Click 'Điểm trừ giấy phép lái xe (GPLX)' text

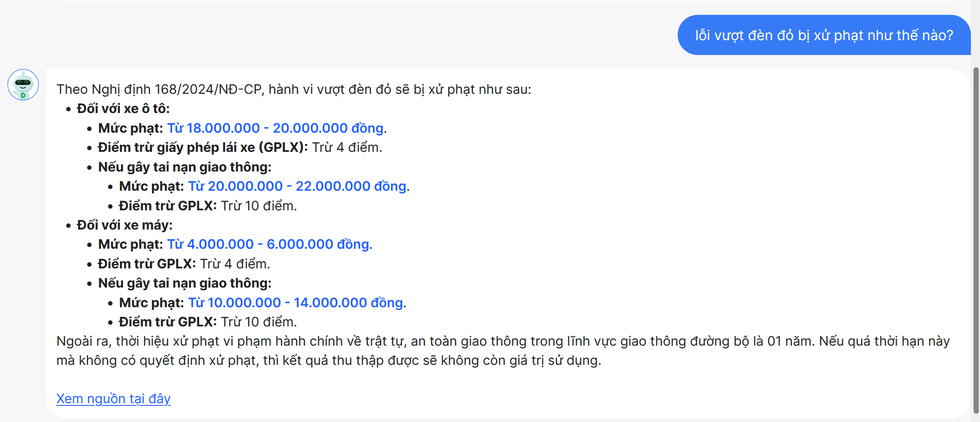point(203,147)
